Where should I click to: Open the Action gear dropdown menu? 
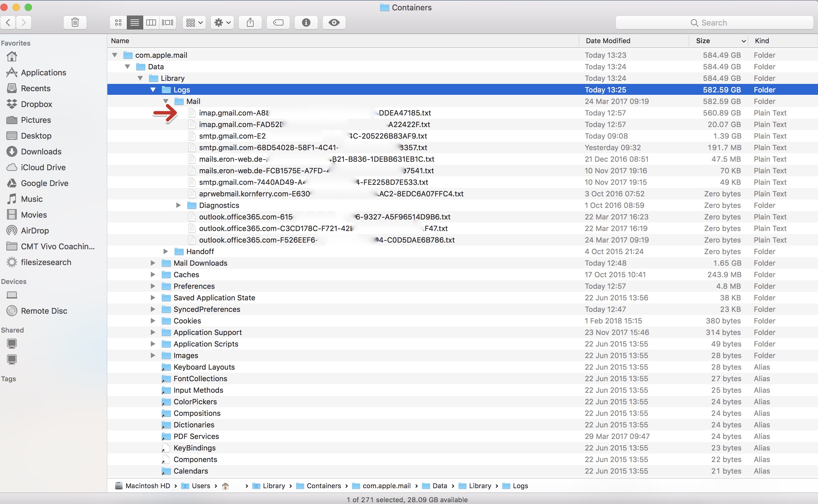tap(222, 22)
